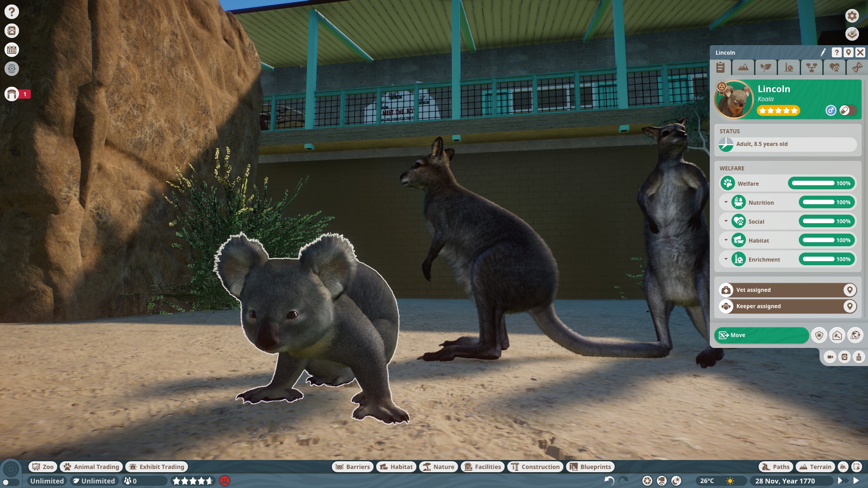This screenshot has width=868, height=488.
Task: Close the Lincoln info panel
Action: (x=860, y=52)
